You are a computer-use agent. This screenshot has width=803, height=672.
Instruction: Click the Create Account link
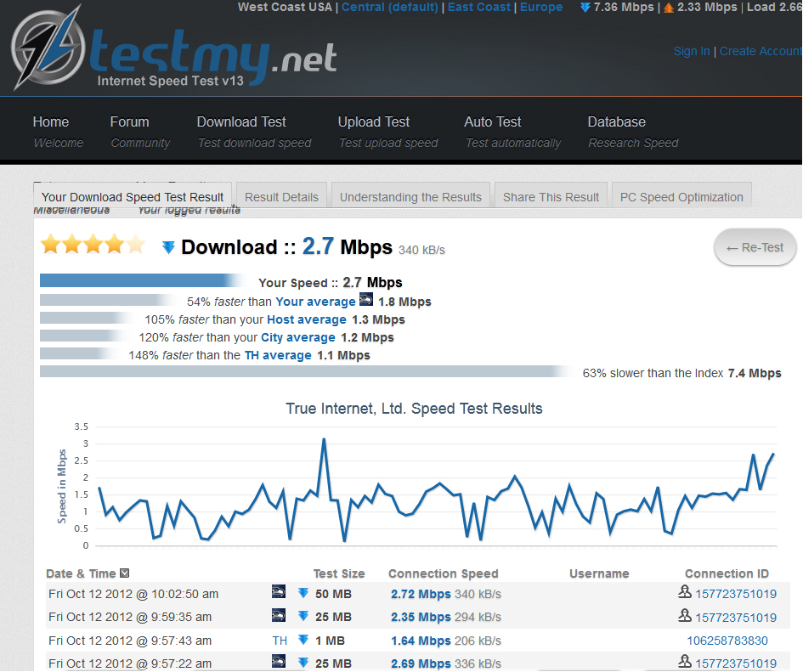click(x=761, y=51)
